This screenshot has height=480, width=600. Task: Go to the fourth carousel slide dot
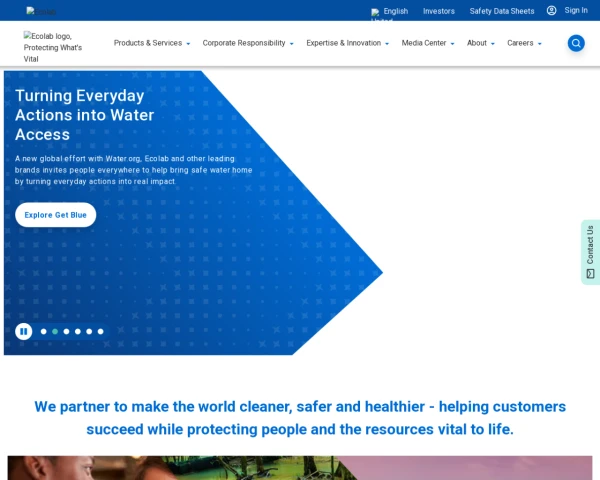(78, 331)
